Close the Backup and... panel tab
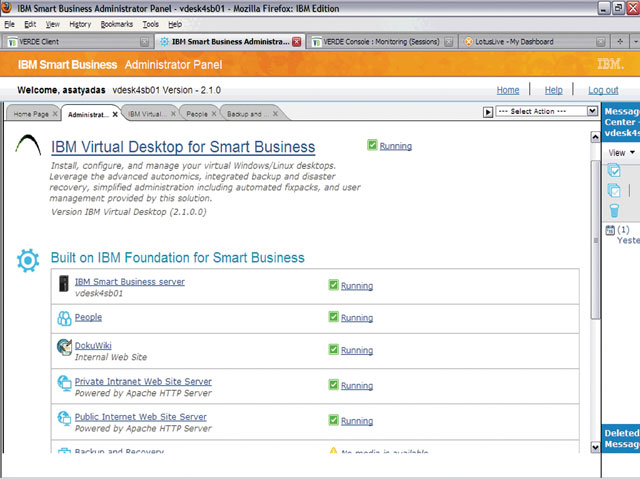This screenshot has width=640, height=479. pos(275,114)
